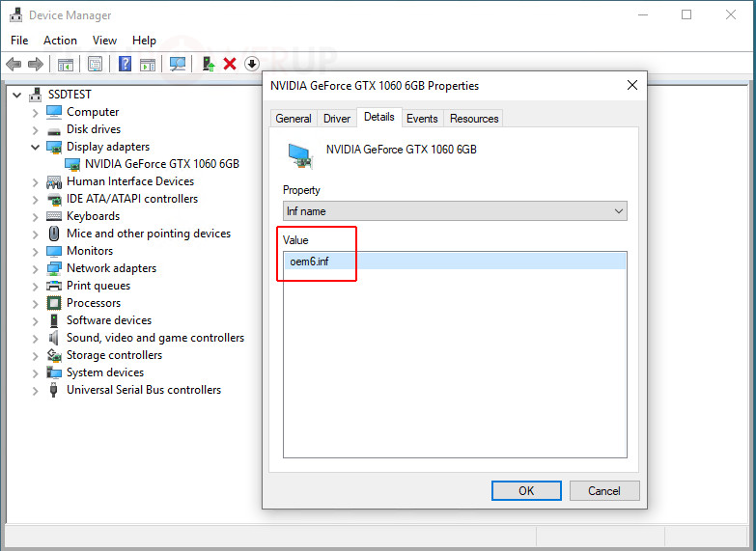The width and height of the screenshot is (756, 551).
Task: Open the Action menu
Action: 60,41
